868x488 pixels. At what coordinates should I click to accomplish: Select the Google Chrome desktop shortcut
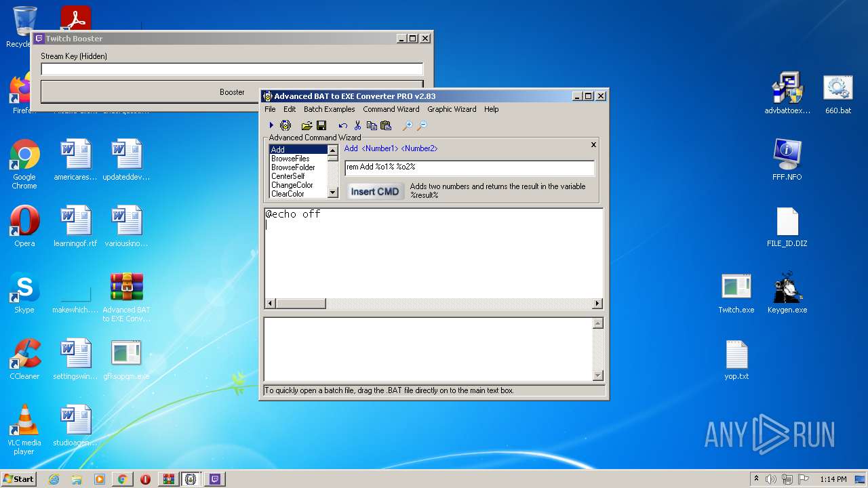tap(24, 164)
